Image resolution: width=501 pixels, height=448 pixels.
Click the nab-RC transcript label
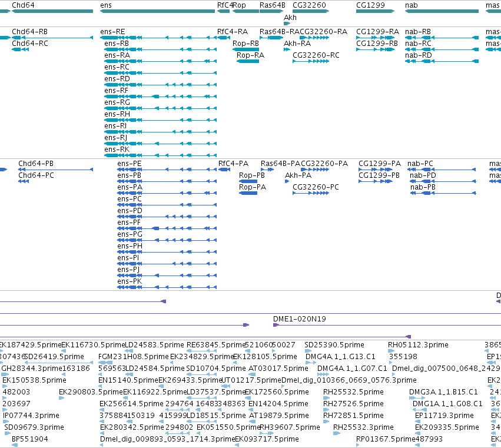coord(418,44)
